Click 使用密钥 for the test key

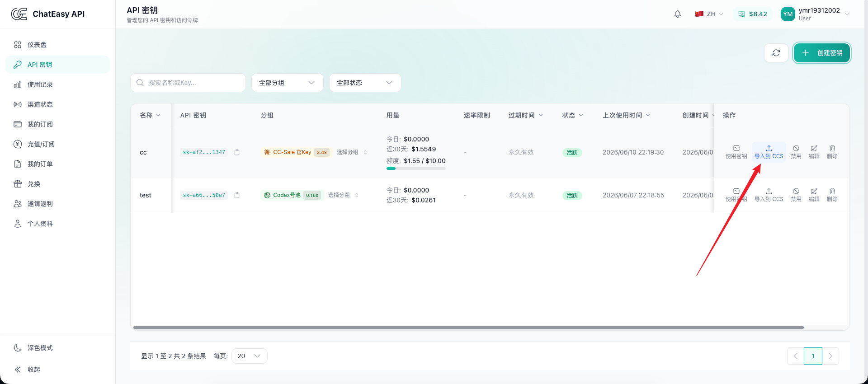click(x=736, y=195)
